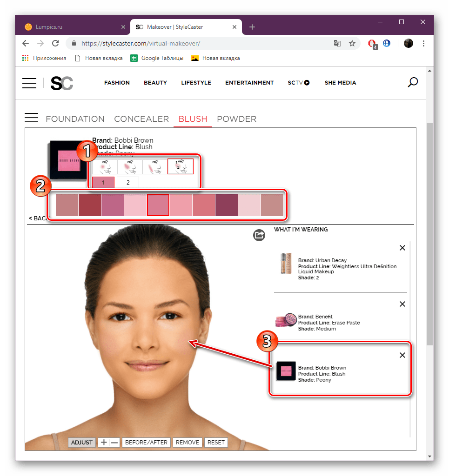Select blush intensity option 1
This screenshot has height=476, width=449.
pyautogui.click(x=103, y=182)
